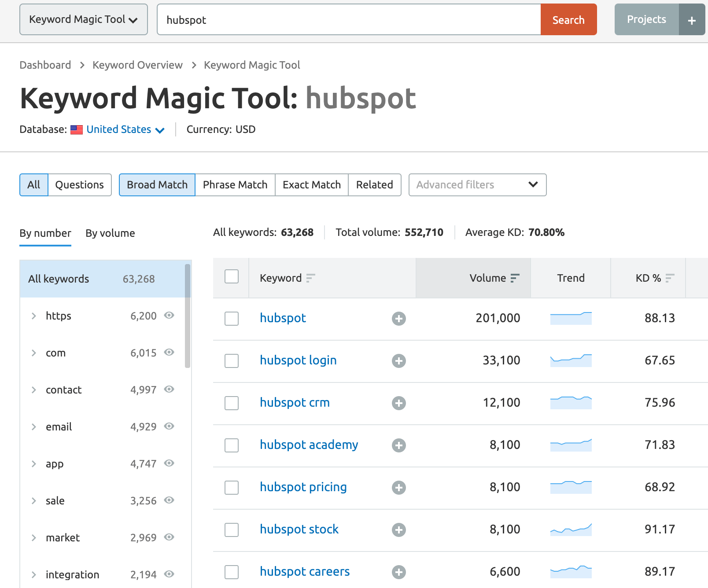Check the box for hubspot careers row

(232, 572)
